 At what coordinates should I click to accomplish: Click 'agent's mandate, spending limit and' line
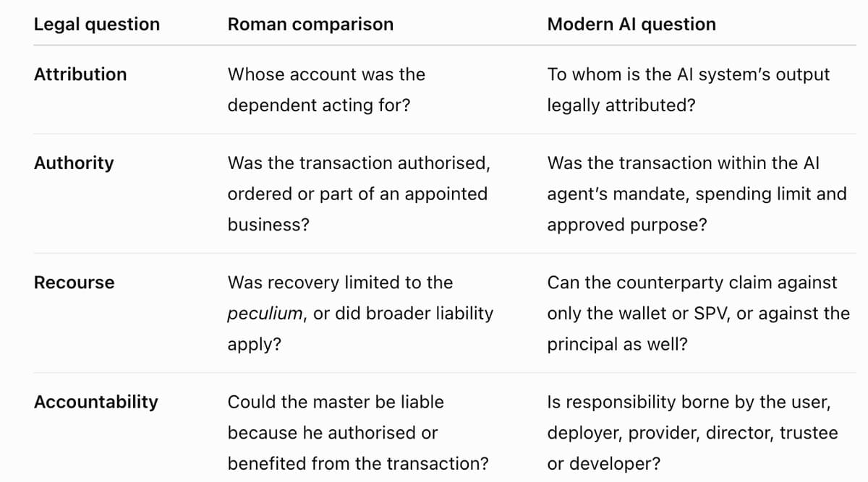tap(697, 194)
